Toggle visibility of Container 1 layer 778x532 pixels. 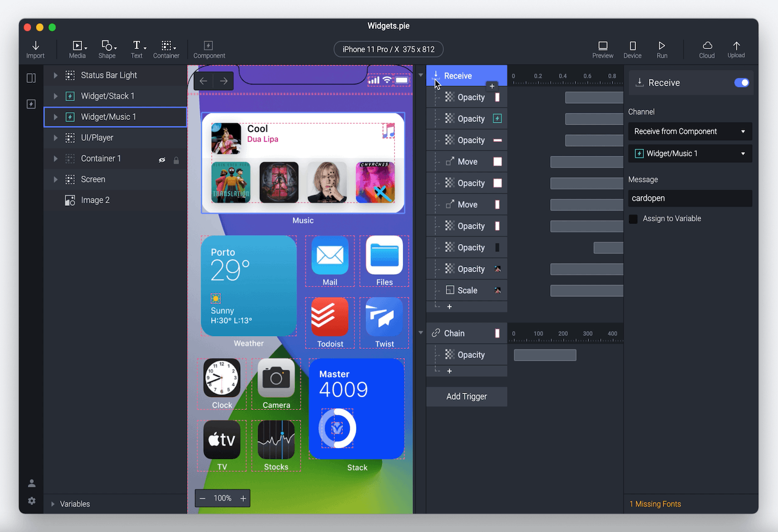[162, 160]
